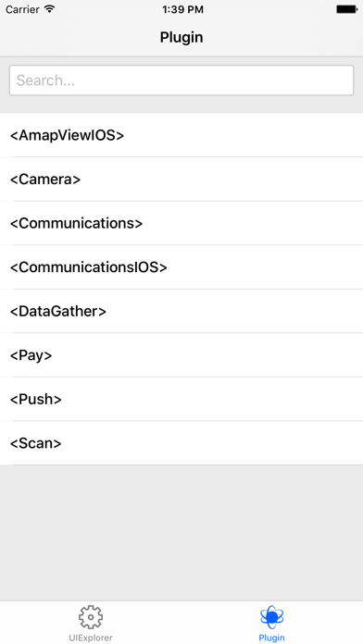Click the Wi-Fi signal icon in status bar
The width and height of the screenshot is (363, 644).
point(50,9)
